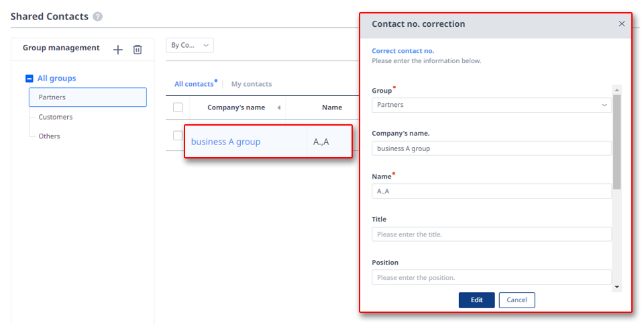Image resolution: width=644 pixels, height=325 pixels.
Task: Select the Customers group in tree
Action: coord(56,117)
